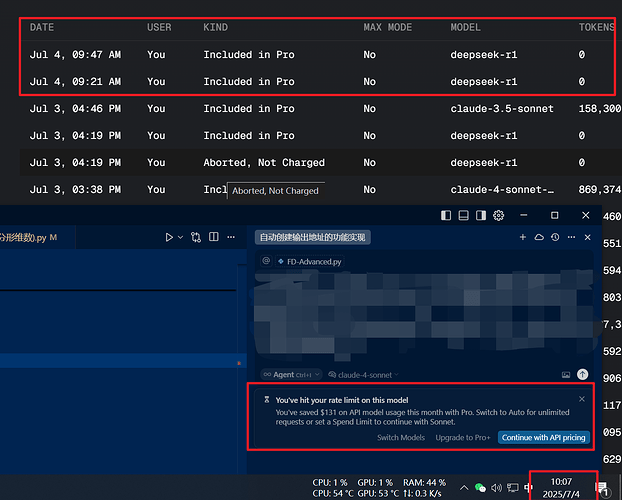This screenshot has height=500, width=622.
Task: Open the notification center icon
Action: coord(603,488)
